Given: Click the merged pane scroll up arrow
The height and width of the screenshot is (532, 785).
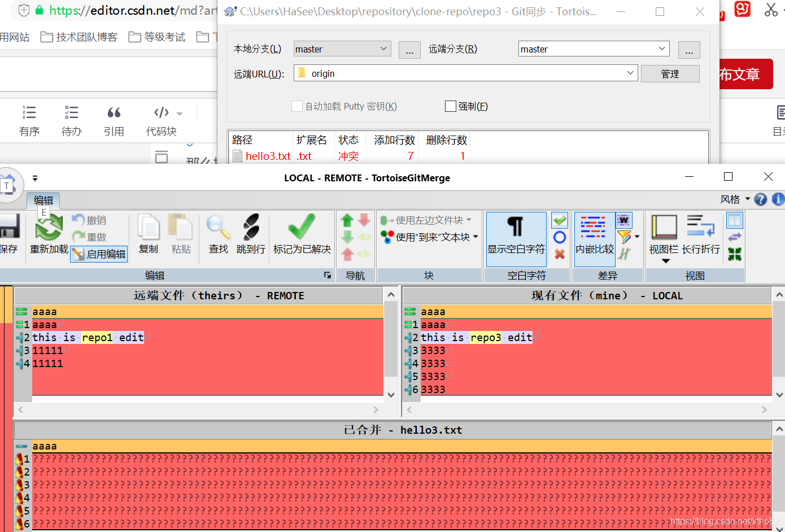Looking at the screenshot, I should (779, 429).
